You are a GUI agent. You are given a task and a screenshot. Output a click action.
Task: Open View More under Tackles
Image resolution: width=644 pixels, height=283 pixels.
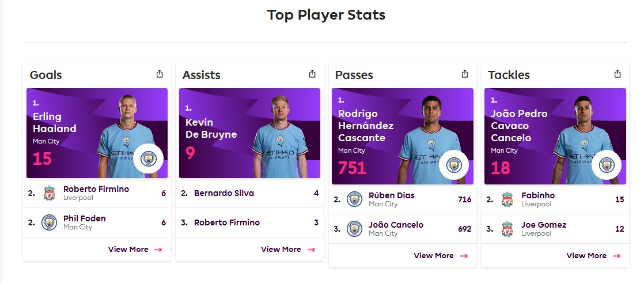[593, 255]
